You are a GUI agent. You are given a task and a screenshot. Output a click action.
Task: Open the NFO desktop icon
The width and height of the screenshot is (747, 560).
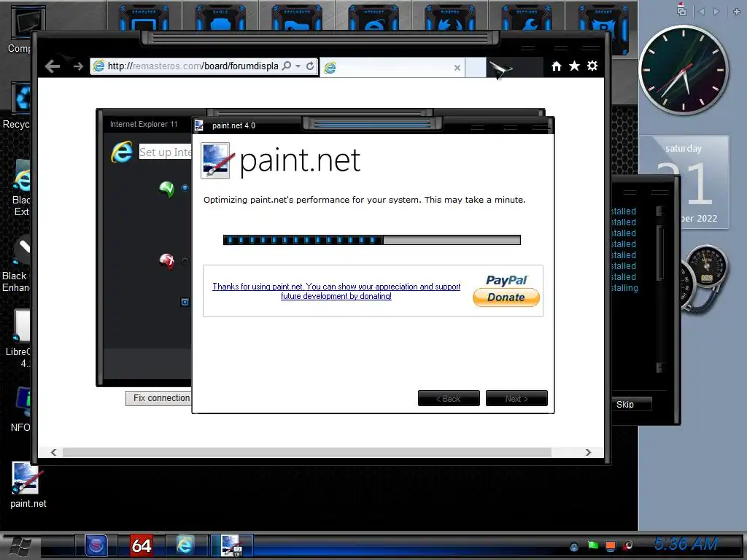(21, 410)
